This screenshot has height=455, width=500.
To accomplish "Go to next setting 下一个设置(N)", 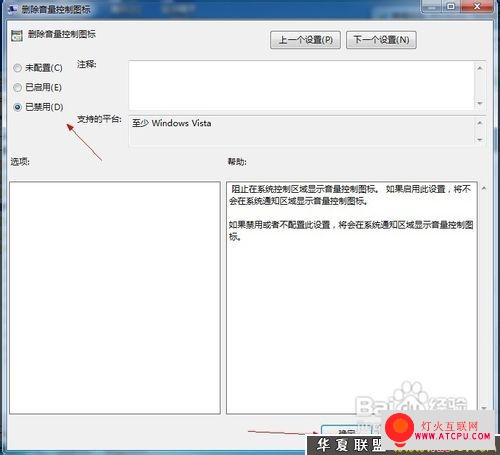I will (x=381, y=40).
